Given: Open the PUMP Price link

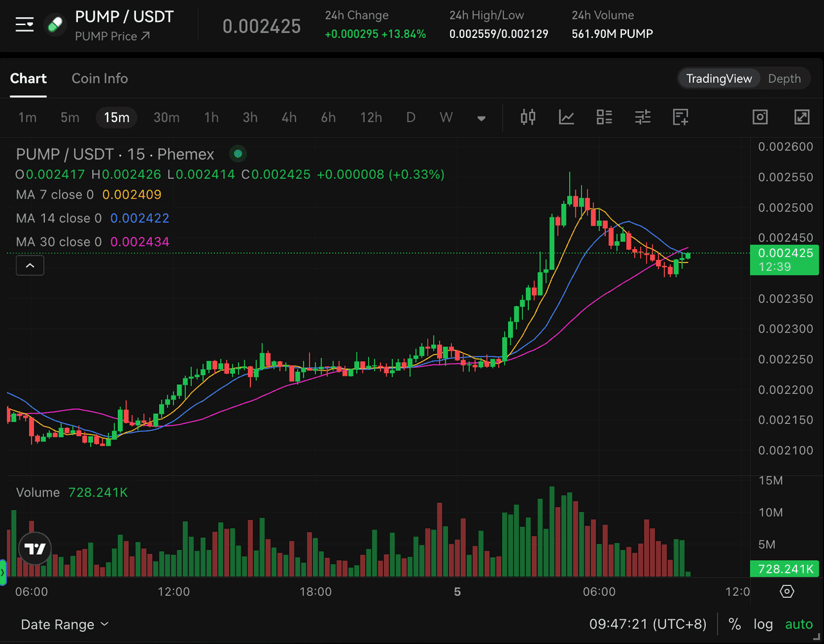Looking at the screenshot, I should (x=113, y=36).
